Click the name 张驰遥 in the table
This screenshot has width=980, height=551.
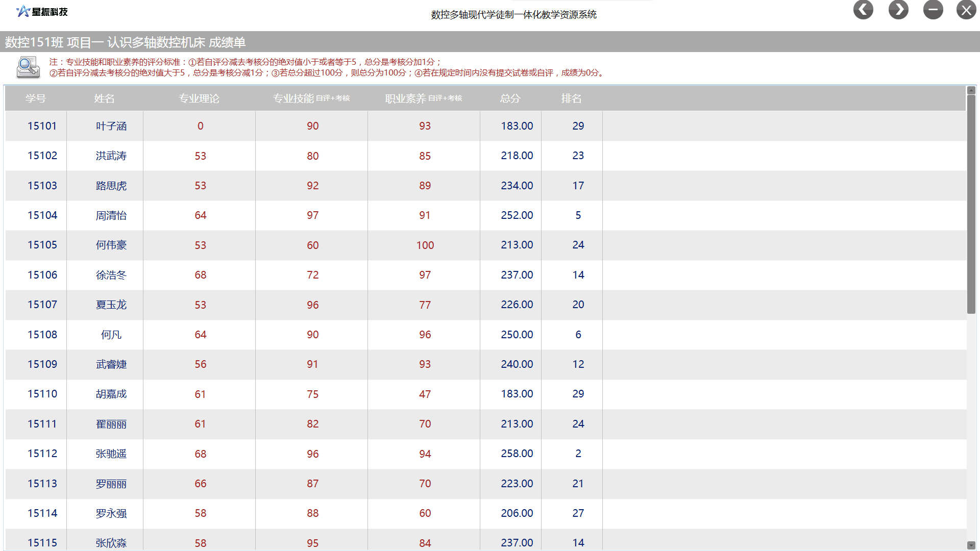pyautogui.click(x=111, y=454)
